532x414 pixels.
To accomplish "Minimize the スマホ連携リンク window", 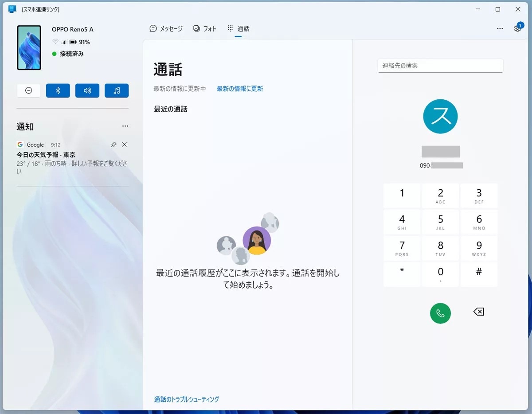I will 478,9.
